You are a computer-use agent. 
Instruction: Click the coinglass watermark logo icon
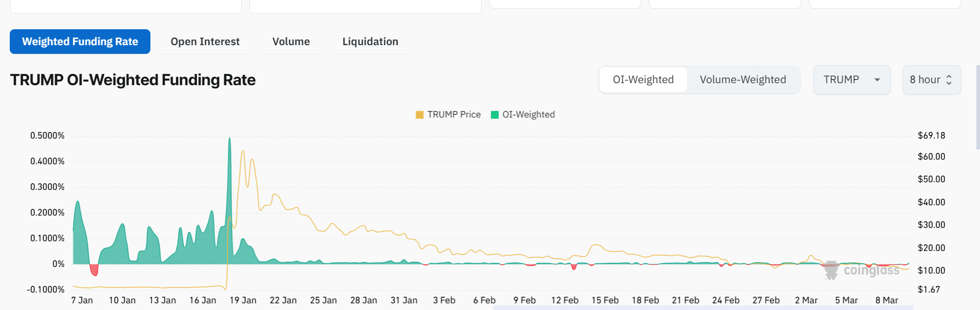click(831, 269)
